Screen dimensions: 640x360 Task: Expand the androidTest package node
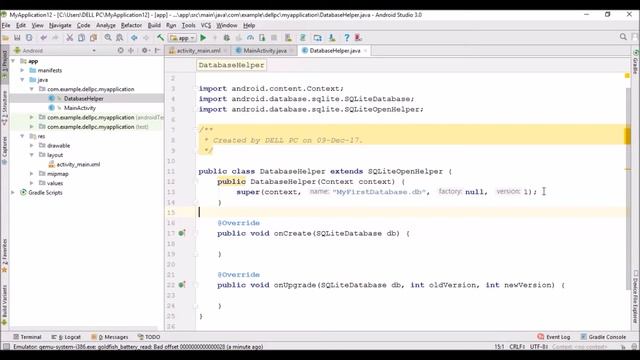[32, 117]
